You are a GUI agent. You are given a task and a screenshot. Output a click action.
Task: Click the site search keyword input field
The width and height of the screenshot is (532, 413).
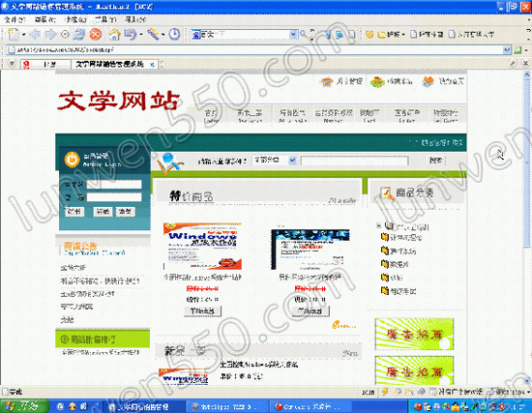click(355, 161)
